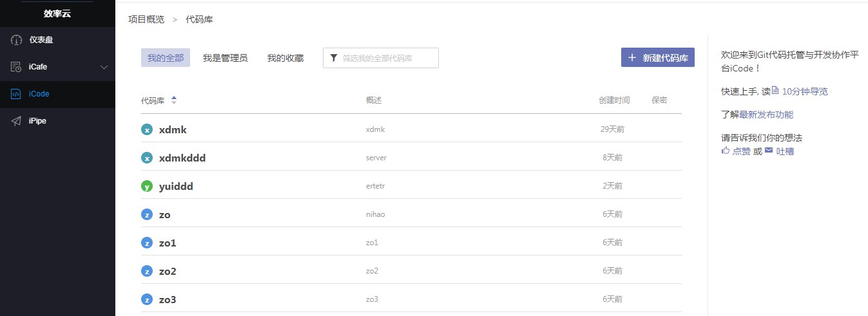Click the 概述 column header
The height and width of the screenshot is (316, 868).
[x=374, y=100]
